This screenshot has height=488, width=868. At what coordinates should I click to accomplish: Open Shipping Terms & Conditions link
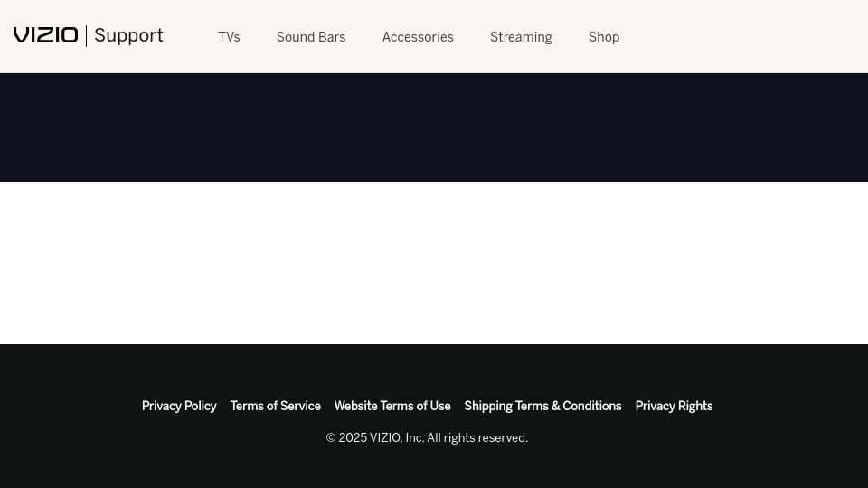tap(542, 406)
